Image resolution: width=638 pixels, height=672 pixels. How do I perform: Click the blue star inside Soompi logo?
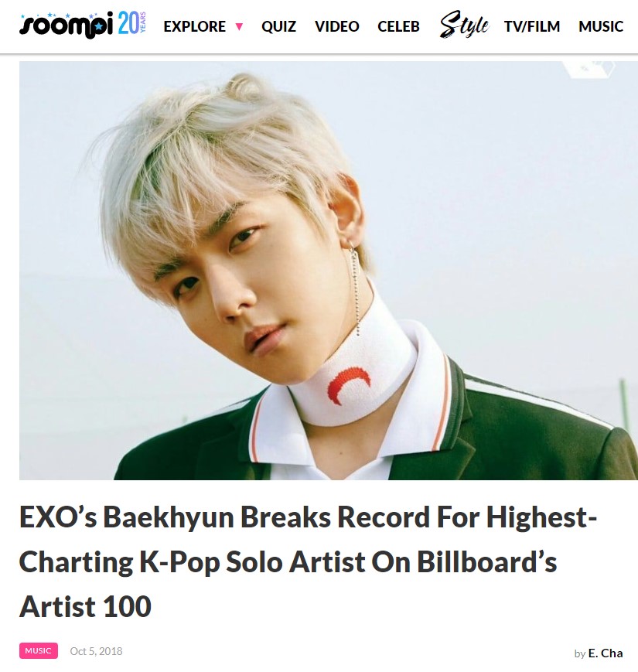[x=100, y=27]
